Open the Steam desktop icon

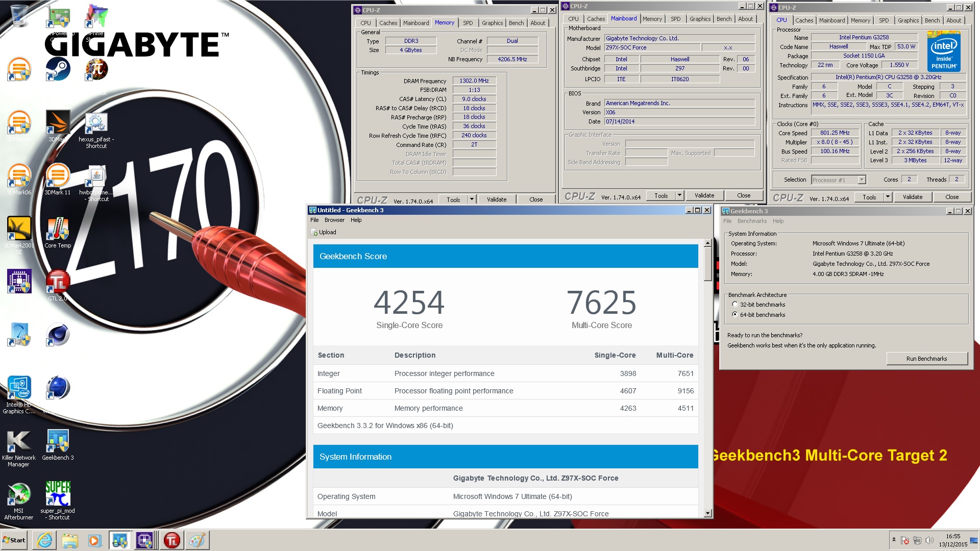click(x=58, y=69)
